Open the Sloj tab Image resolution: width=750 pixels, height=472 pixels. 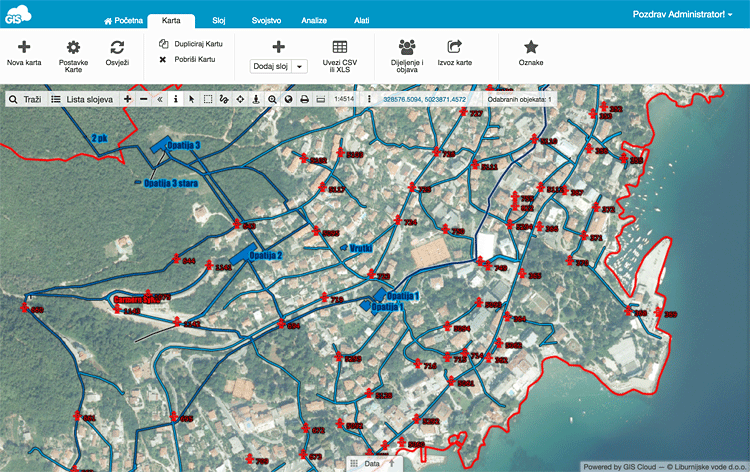pyautogui.click(x=219, y=21)
